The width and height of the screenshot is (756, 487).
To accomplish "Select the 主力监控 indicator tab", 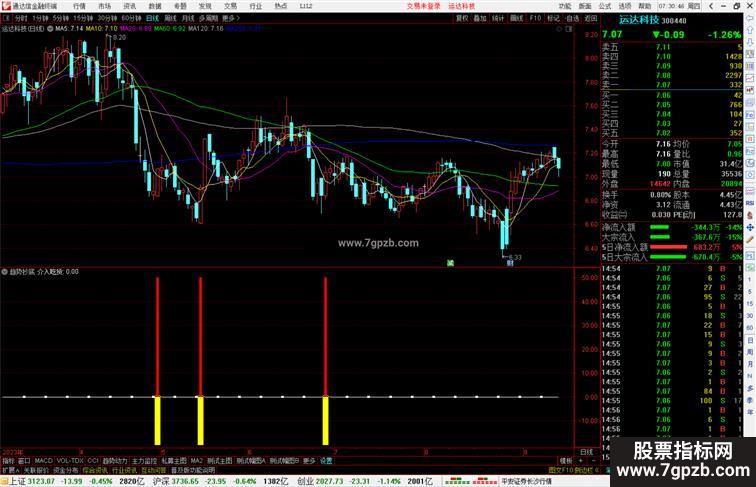I will coord(144,461).
